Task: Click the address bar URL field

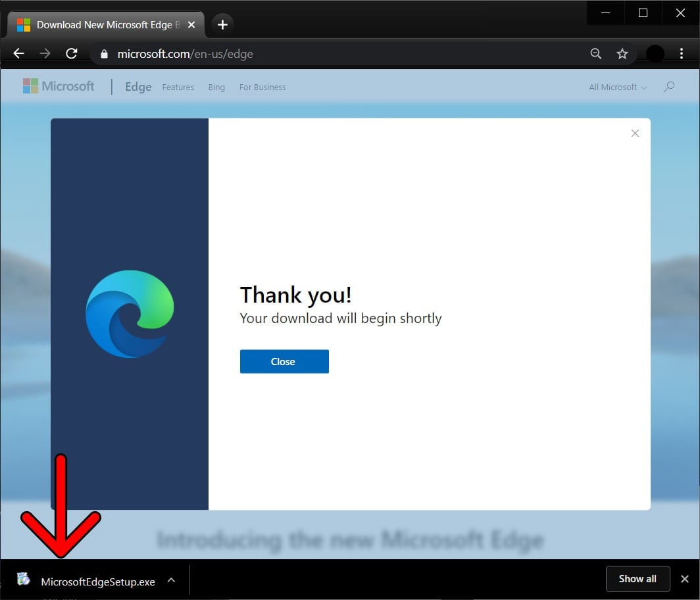Action: [x=329, y=54]
